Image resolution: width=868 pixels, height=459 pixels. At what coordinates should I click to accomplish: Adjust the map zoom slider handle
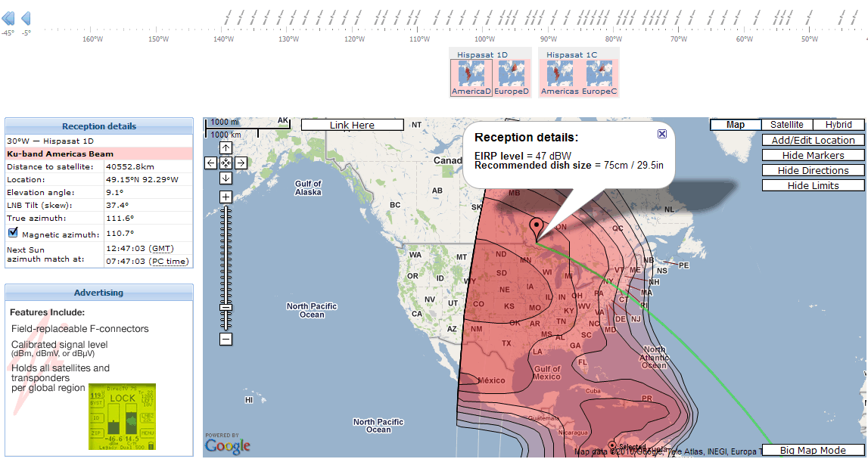[x=226, y=308]
